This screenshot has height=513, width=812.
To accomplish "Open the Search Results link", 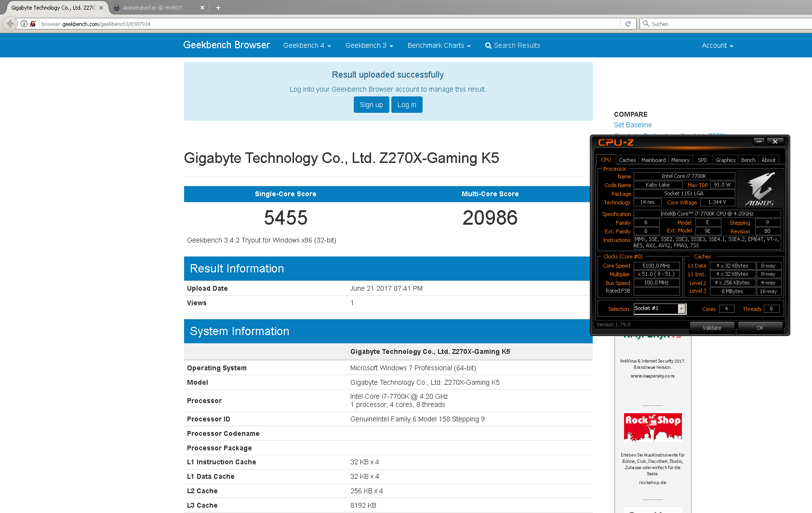I will click(x=512, y=45).
